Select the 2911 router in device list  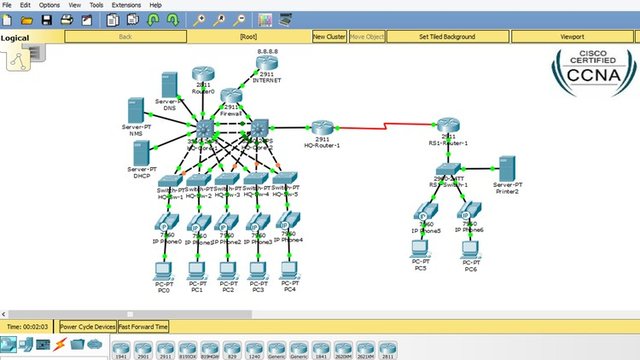click(165, 350)
